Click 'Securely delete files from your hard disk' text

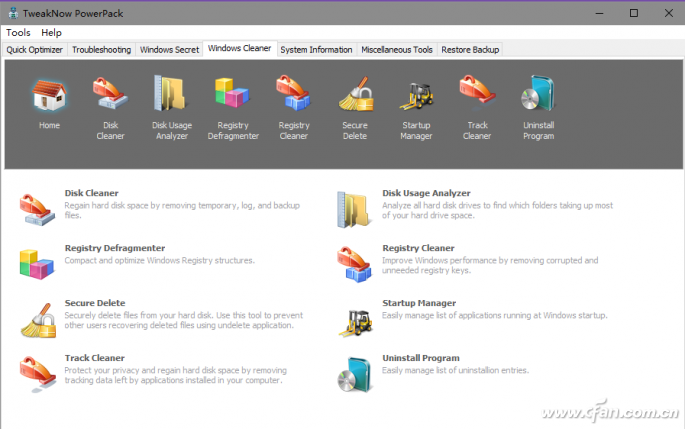point(183,320)
